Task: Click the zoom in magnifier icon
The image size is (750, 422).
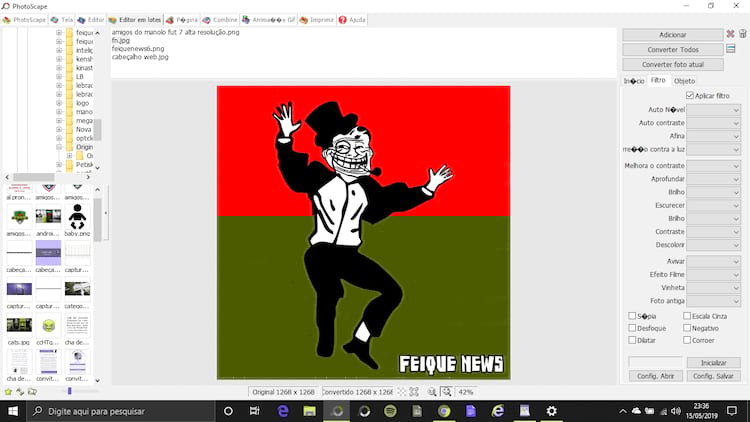Action: coord(446,392)
